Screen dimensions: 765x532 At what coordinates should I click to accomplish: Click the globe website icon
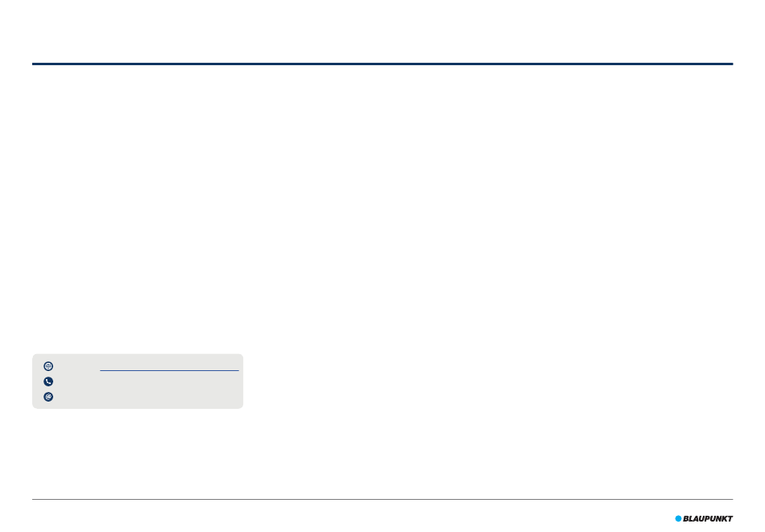pos(48,366)
